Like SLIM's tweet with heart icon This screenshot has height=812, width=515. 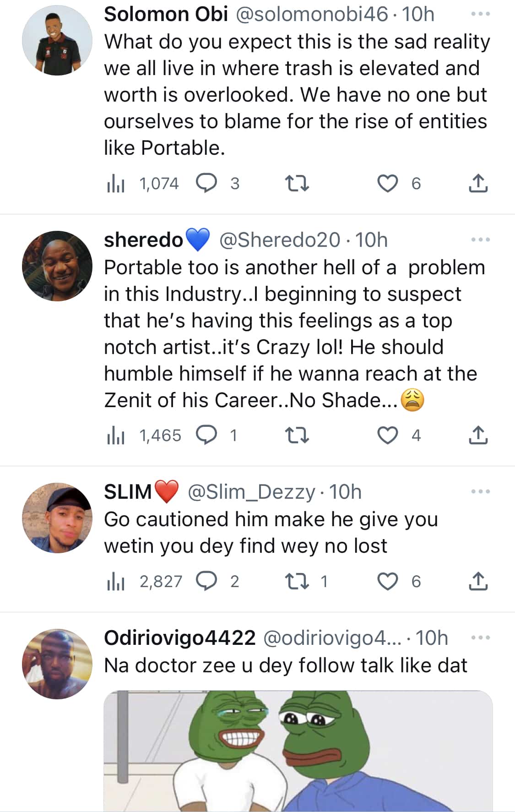click(x=387, y=581)
